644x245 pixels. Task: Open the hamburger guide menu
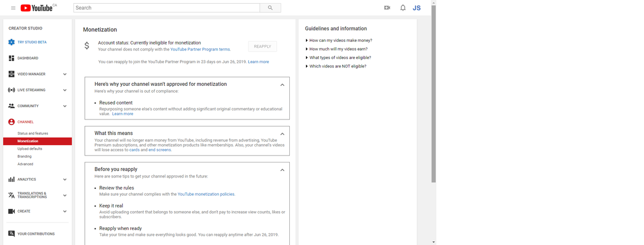click(13, 8)
